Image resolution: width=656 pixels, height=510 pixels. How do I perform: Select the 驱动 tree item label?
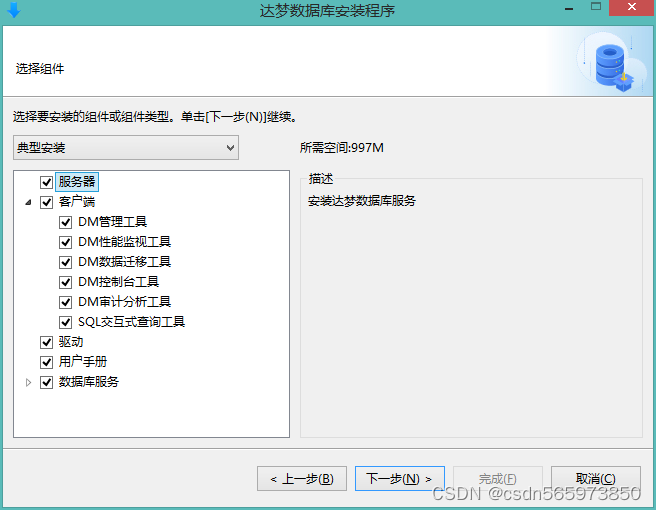pyautogui.click(x=71, y=342)
